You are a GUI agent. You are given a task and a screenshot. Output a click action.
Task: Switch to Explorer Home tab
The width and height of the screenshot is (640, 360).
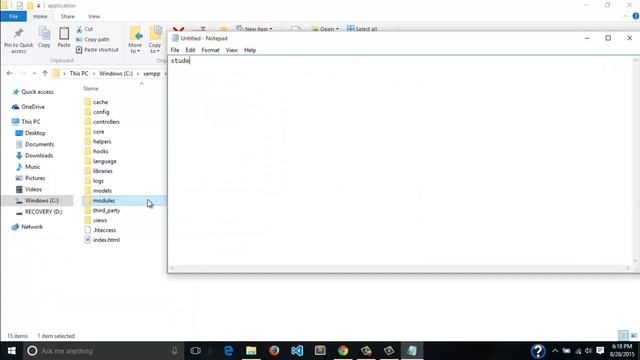point(40,16)
